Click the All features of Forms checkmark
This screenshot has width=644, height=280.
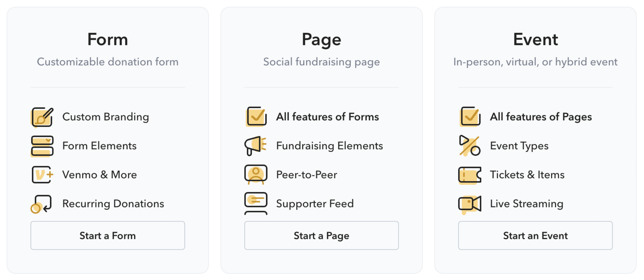pos(256,117)
